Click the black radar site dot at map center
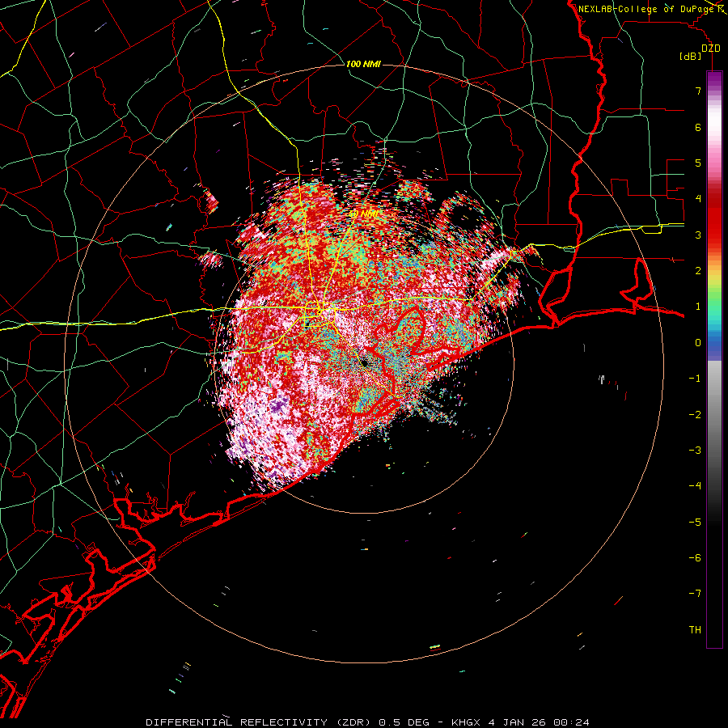 pos(365,362)
